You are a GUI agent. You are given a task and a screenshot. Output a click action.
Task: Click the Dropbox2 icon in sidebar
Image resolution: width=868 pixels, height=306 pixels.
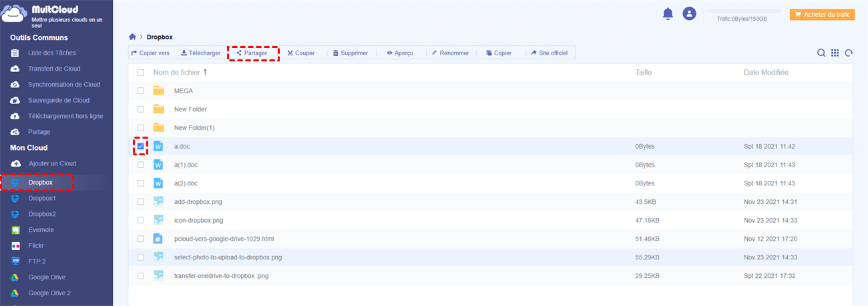coord(15,214)
